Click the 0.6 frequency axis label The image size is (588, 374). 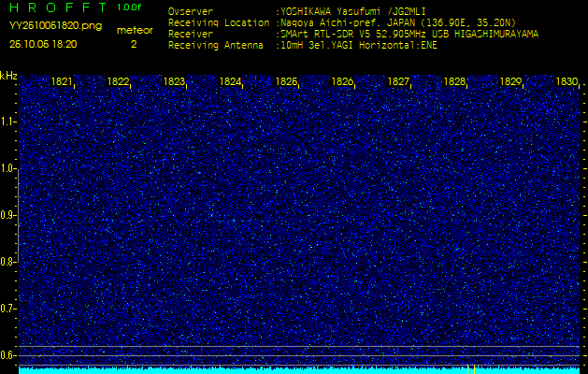tap(8, 354)
